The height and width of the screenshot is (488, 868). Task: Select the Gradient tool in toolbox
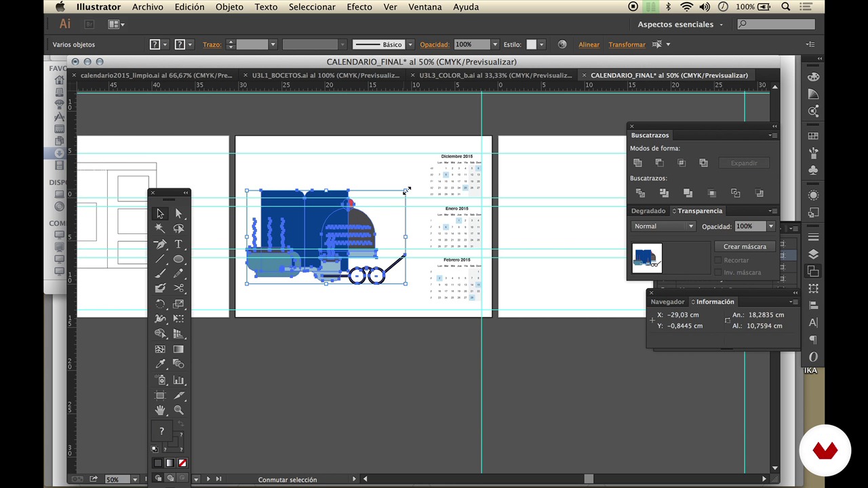[x=178, y=349]
